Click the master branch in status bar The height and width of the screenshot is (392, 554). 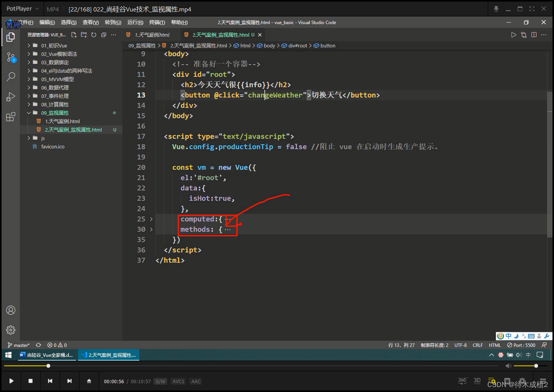[18, 345]
